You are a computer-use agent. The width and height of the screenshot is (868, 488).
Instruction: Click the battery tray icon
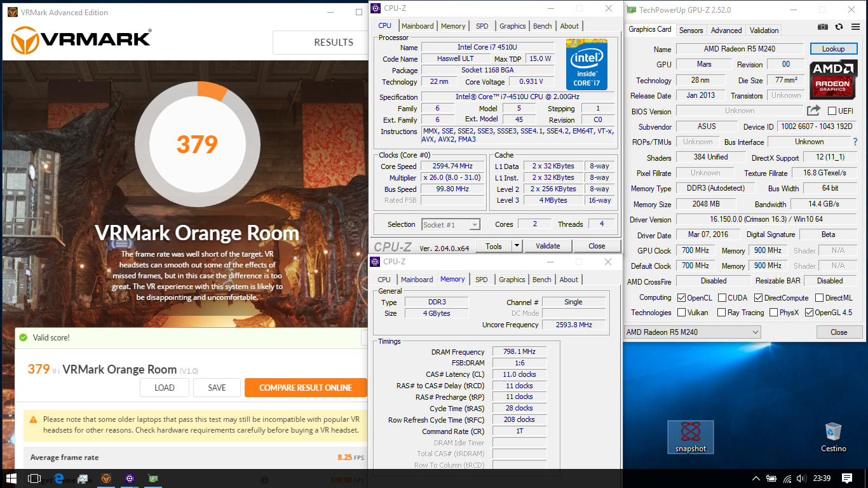click(771, 478)
